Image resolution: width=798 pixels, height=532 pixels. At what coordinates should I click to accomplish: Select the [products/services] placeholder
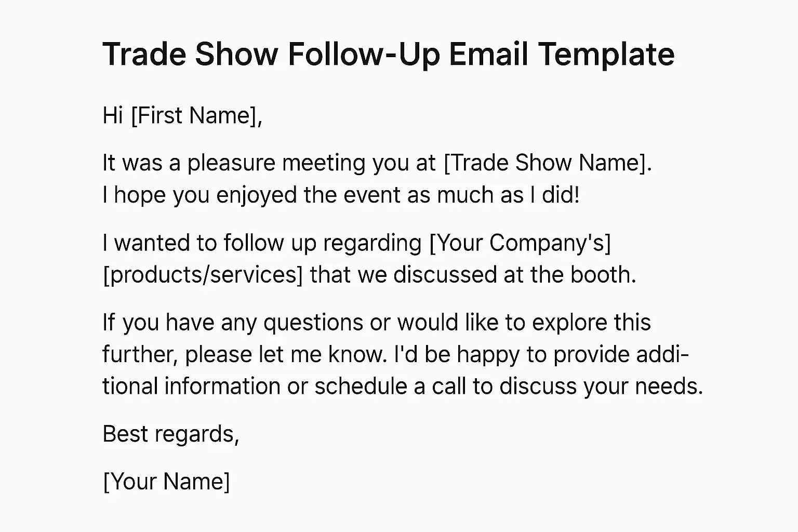pyautogui.click(x=203, y=275)
